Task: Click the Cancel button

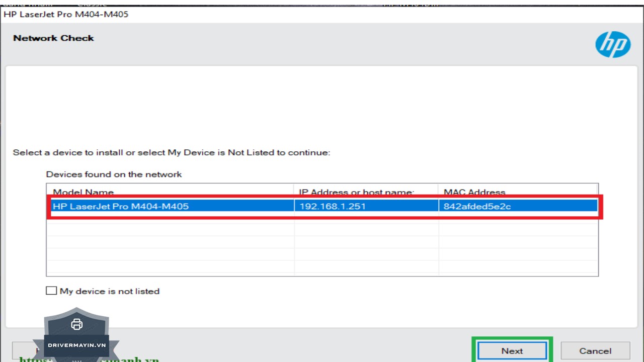Action: coord(595,351)
